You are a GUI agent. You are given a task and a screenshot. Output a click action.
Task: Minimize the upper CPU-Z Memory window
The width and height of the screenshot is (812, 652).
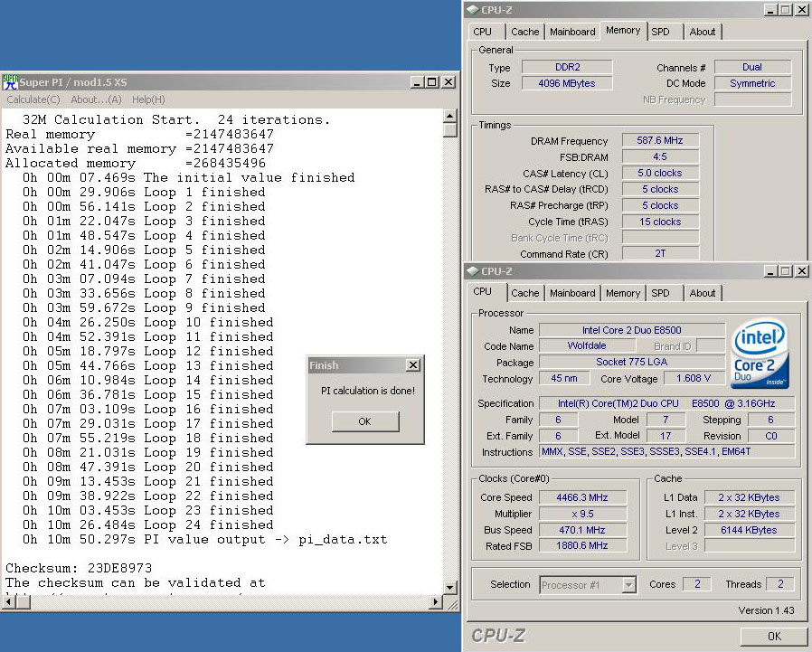[770, 10]
